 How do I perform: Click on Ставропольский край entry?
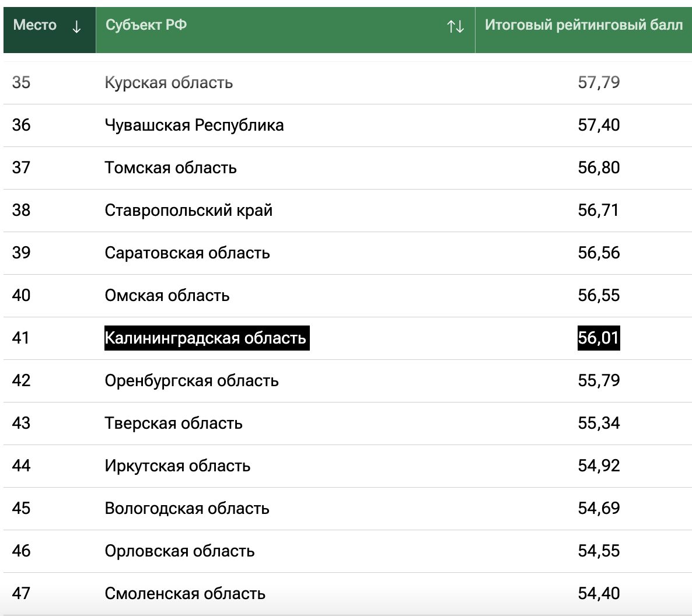188,211
